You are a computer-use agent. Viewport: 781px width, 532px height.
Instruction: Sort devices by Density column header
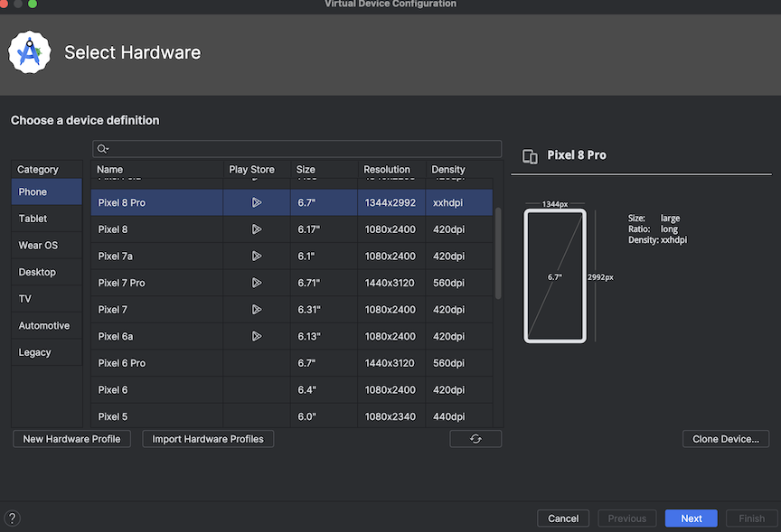coord(448,170)
